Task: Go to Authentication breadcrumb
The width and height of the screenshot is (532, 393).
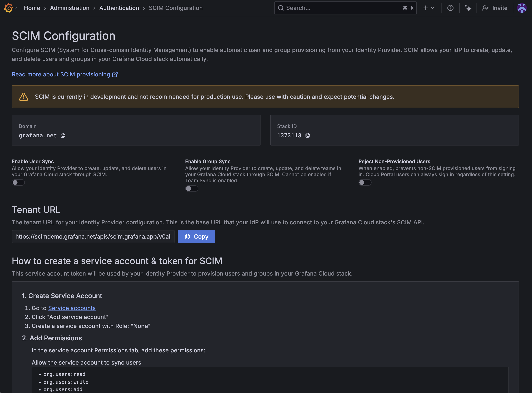Action: pyautogui.click(x=119, y=8)
